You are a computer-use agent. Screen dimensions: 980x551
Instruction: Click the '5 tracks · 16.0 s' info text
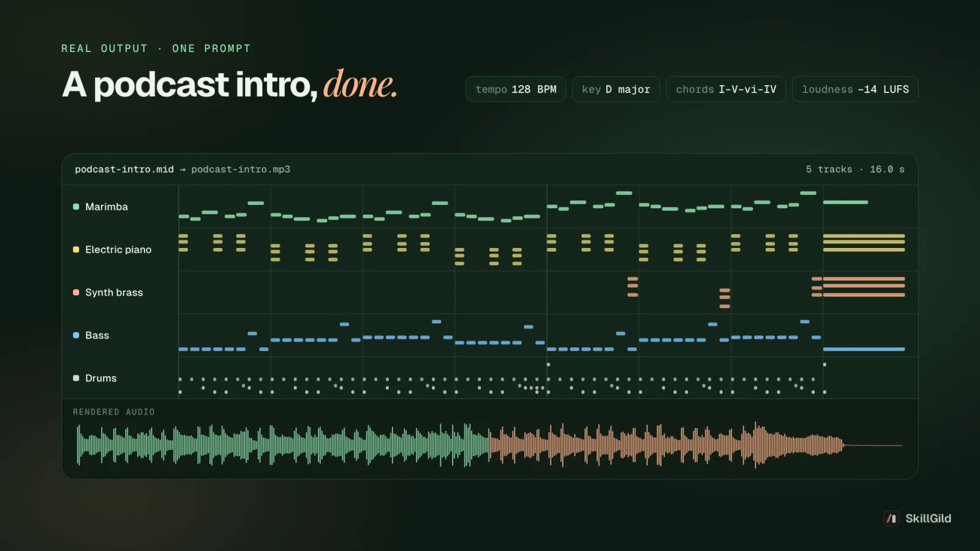pos(855,170)
